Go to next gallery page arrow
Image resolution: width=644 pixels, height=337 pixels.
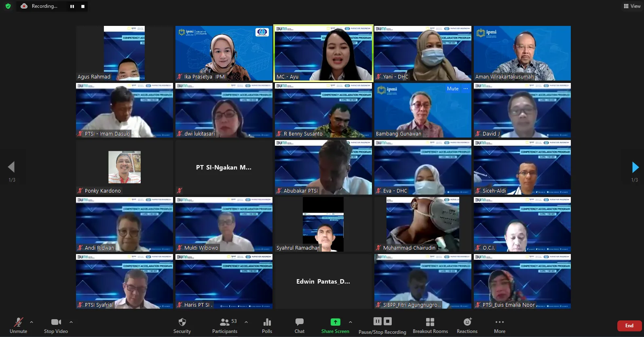click(x=635, y=167)
